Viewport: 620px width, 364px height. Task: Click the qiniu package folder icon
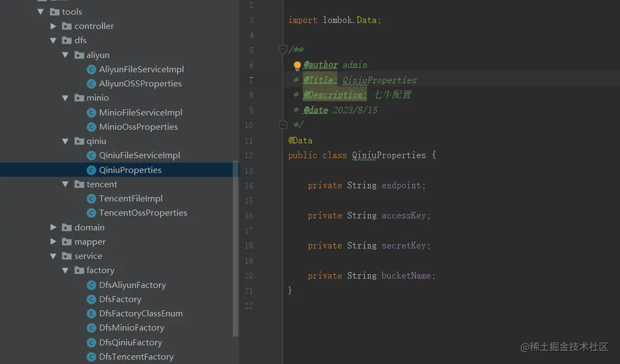pyautogui.click(x=79, y=141)
